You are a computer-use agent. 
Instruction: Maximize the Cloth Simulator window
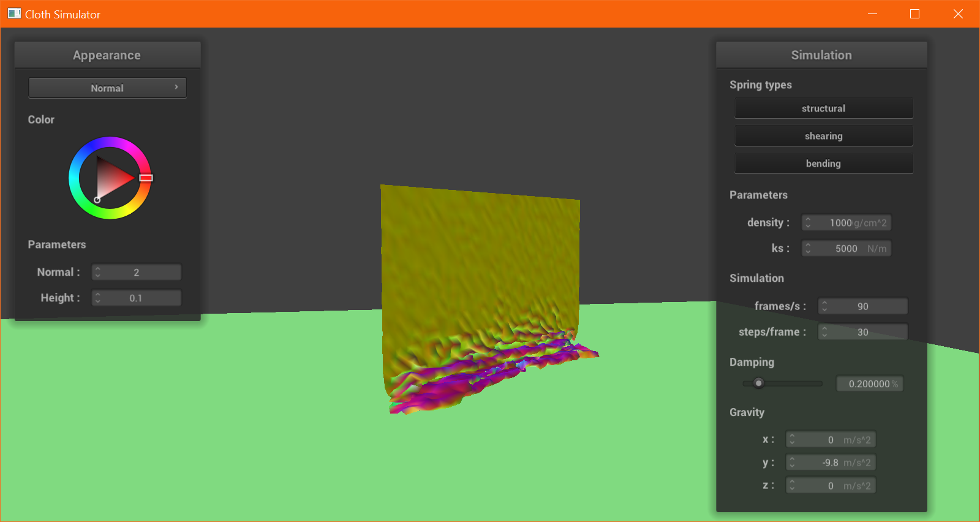click(914, 13)
